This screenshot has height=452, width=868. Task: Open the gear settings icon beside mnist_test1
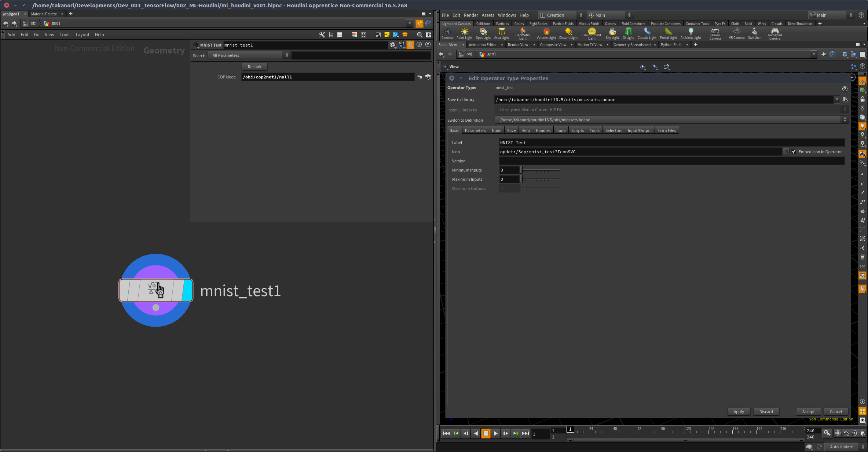pos(393,45)
